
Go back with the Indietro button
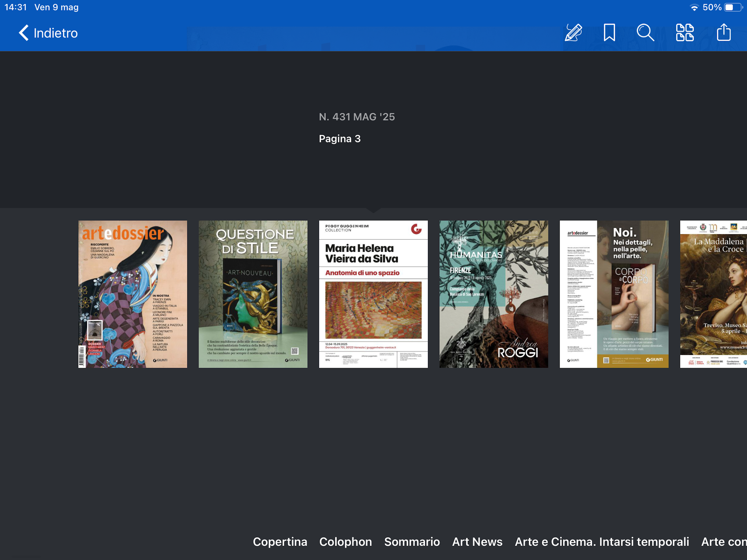coord(56,33)
